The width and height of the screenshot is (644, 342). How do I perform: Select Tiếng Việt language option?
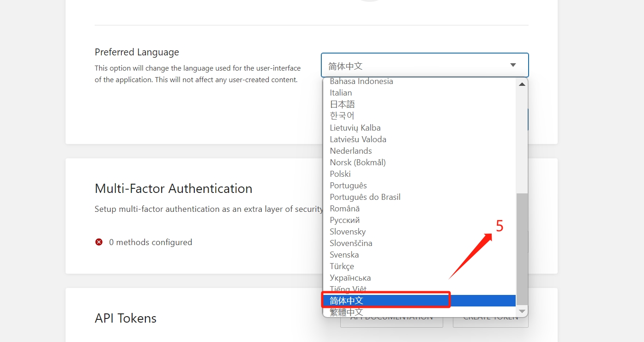click(x=419, y=289)
